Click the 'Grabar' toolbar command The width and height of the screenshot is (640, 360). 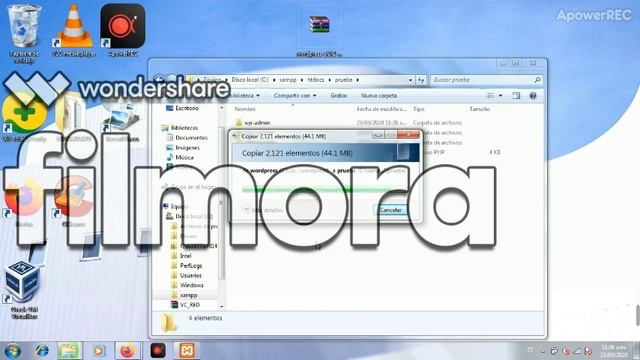338,96
